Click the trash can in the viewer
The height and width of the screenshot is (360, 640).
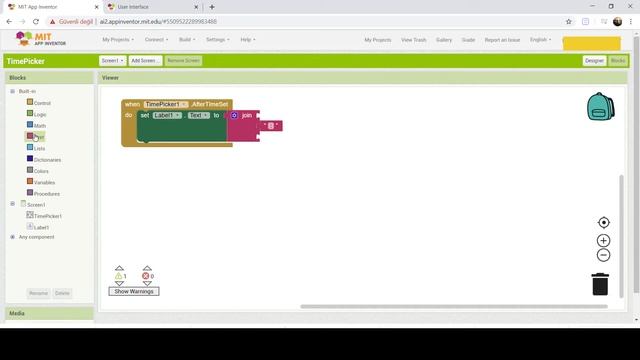point(600,284)
